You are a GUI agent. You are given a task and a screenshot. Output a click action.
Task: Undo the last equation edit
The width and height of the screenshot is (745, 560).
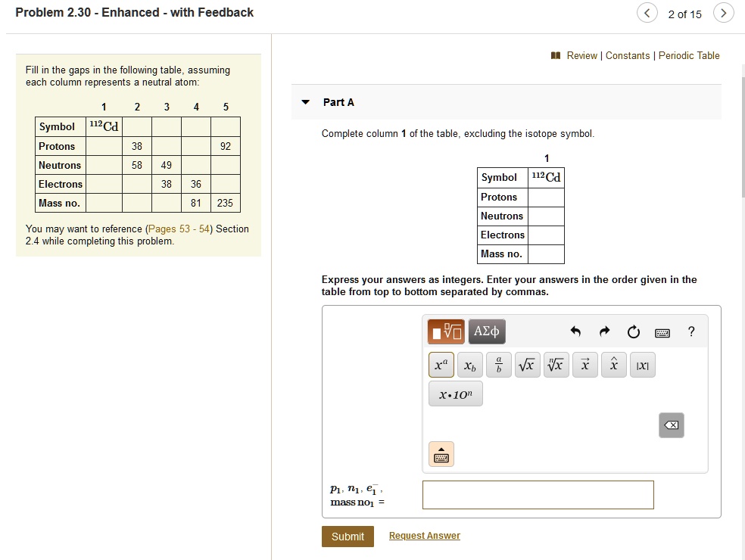coord(575,331)
